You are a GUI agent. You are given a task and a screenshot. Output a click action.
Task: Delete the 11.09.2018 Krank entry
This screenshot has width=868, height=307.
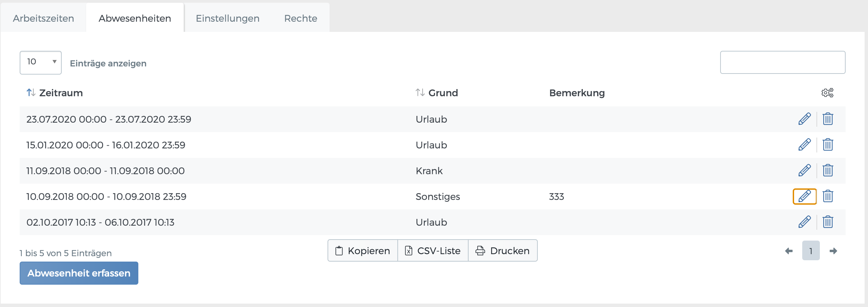tap(828, 170)
